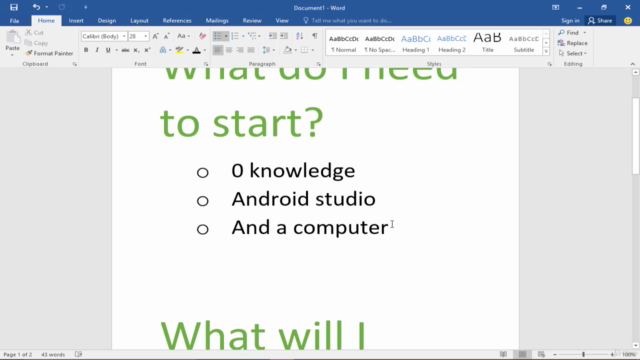Click Replace in the Editing group
Screen dimensions: 640x360
[573, 43]
